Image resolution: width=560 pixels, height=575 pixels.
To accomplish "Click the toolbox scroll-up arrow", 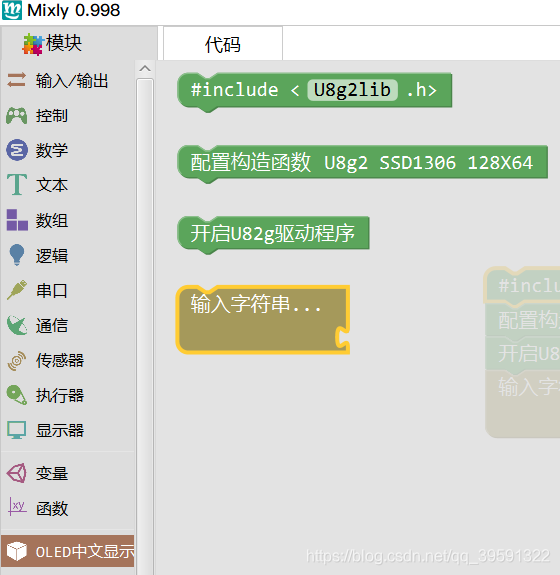I will [145, 69].
